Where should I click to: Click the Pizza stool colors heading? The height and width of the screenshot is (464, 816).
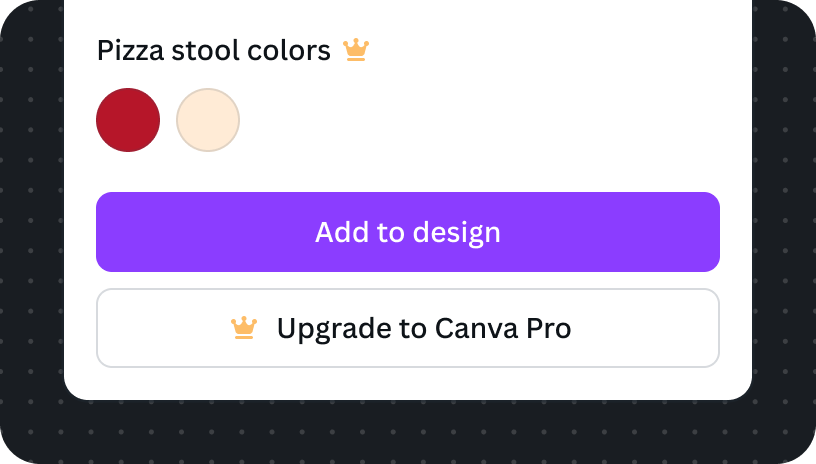[214, 50]
